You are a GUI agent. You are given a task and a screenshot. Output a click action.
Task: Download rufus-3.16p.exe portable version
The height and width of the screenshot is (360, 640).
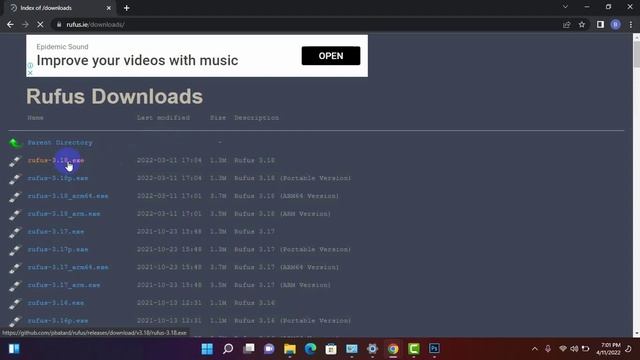58,321
